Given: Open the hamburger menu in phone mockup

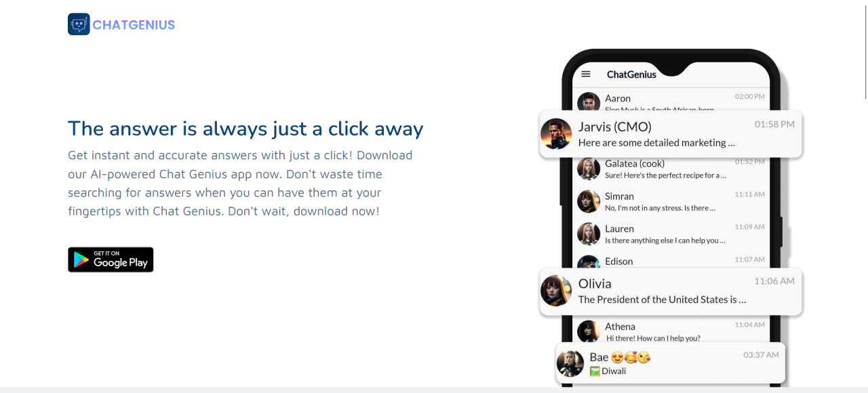Looking at the screenshot, I should (x=587, y=74).
